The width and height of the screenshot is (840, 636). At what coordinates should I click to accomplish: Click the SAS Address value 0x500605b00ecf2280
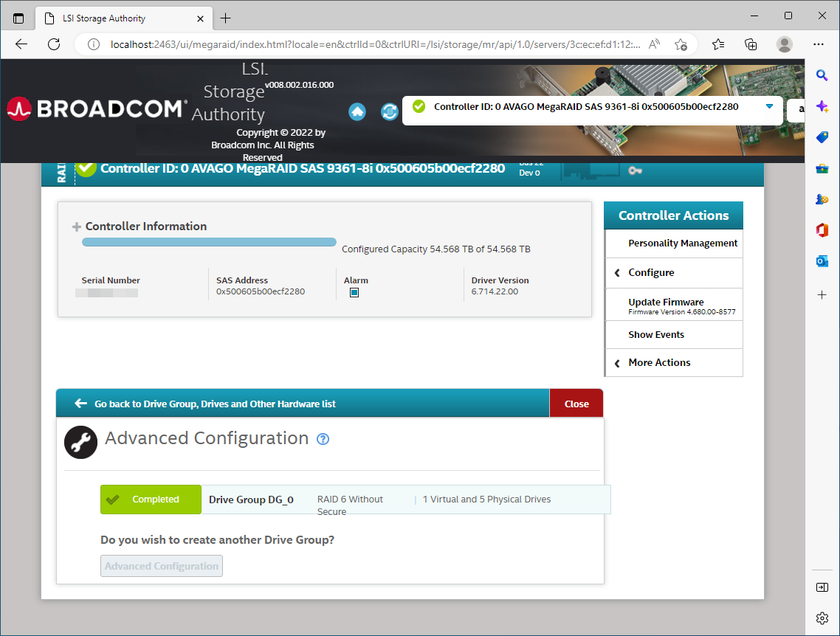tap(261, 291)
